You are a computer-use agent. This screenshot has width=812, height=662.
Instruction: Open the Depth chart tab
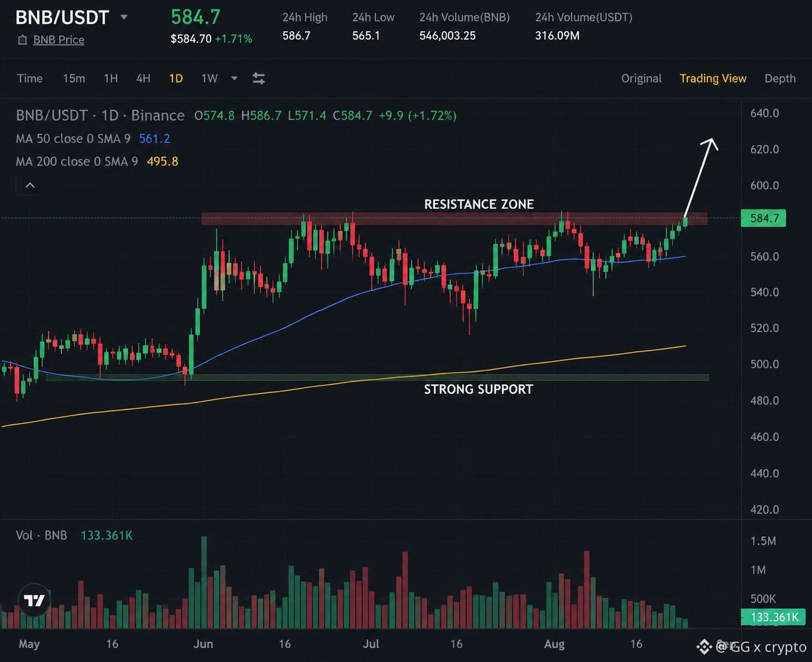coord(780,78)
